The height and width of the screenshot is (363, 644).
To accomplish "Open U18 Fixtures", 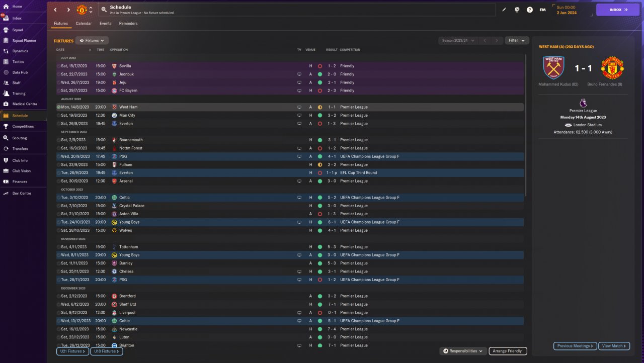I will tap(107, 351).
